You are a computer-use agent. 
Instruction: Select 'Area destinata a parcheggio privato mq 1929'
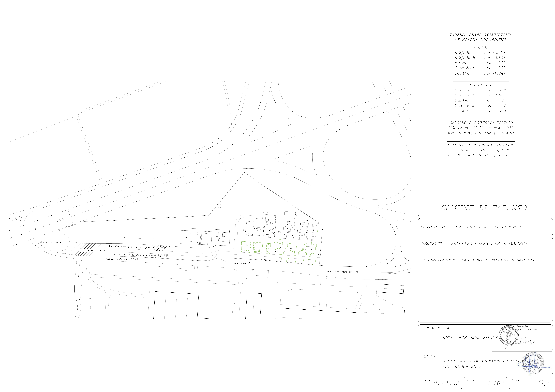click(x=137, y=247)
